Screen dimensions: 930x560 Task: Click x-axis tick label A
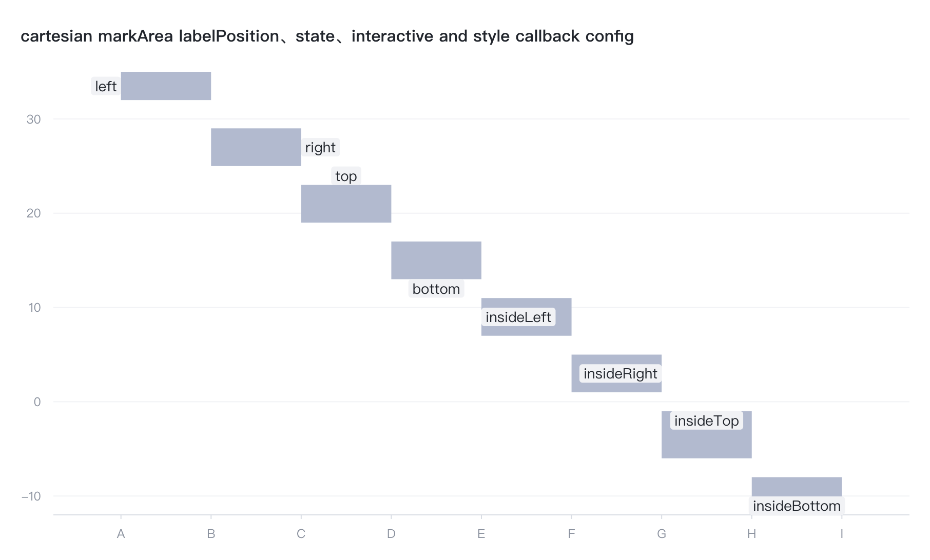[x=121, y=534]
